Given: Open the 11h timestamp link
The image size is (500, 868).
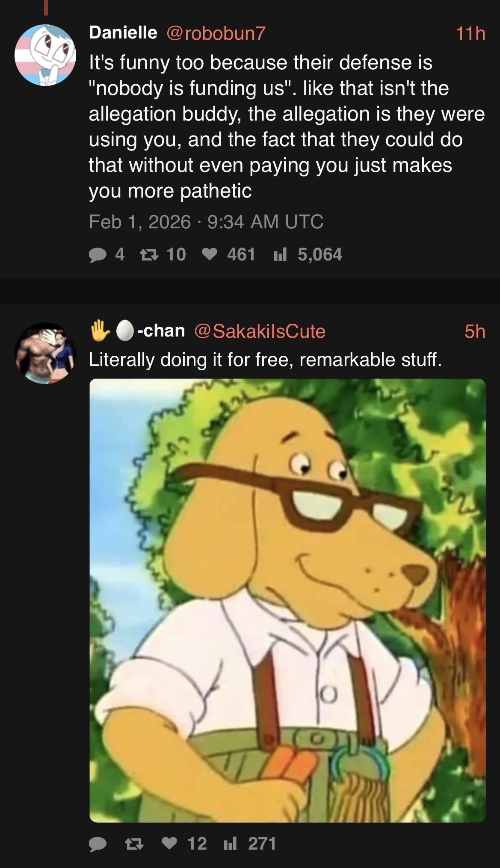Looking at the screenshot, I should [470, 33].
